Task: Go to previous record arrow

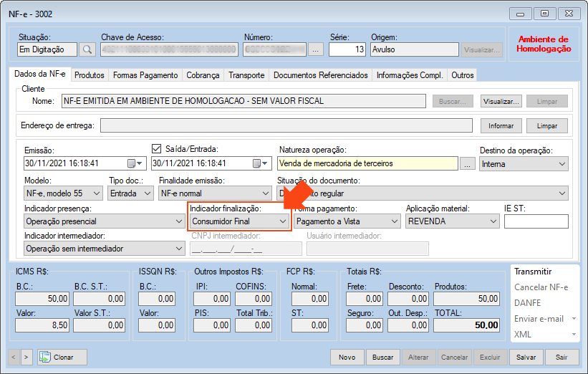Action: [14, 357]
